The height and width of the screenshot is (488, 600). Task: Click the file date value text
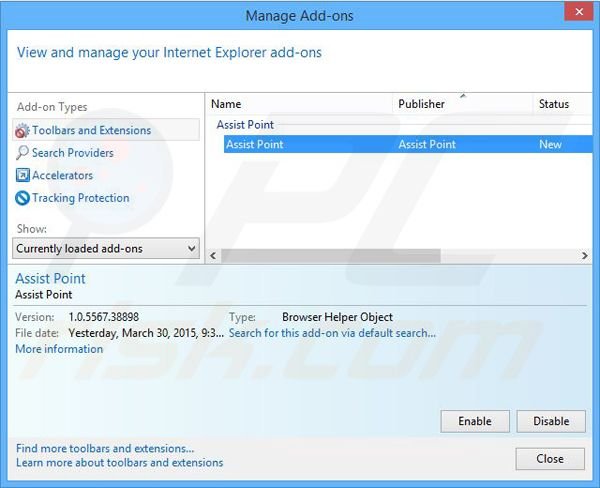pyautogui.click(x=146, y=333)
